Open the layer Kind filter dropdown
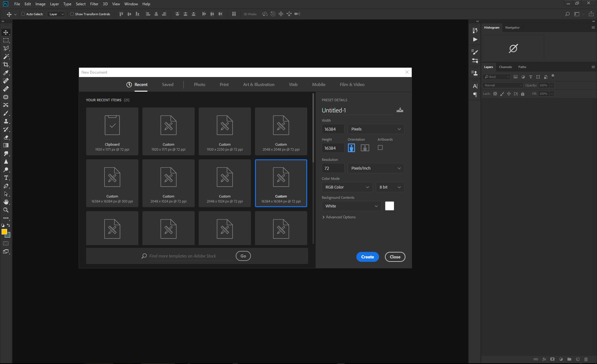This screenshot has height=364, width=597. pyautogui.click(x=497, y=77)
